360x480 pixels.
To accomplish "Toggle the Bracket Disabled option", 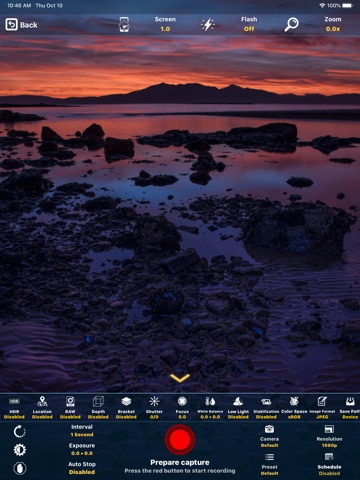I will point(126,407).
